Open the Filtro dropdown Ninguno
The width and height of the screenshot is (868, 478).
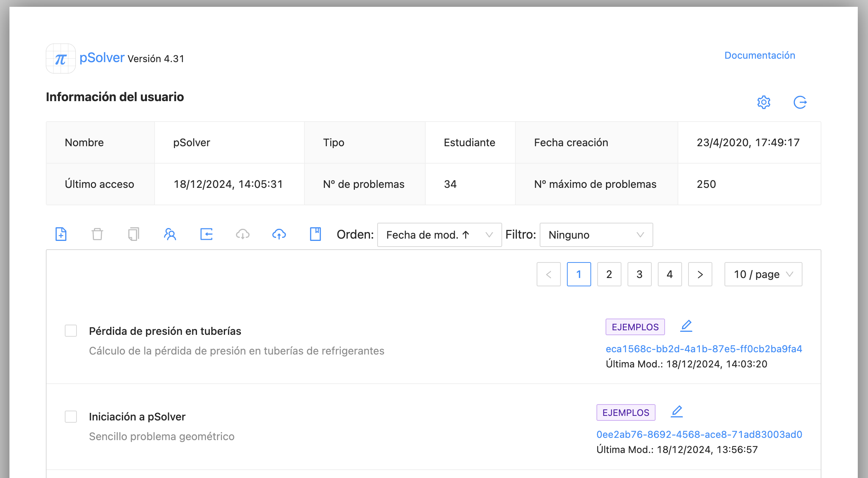click(x=596, y=235)
